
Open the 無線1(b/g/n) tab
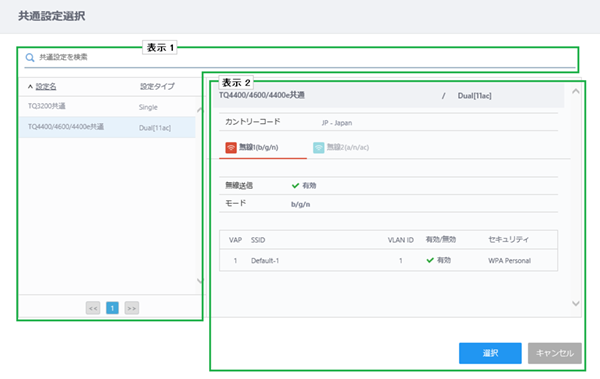263,147
